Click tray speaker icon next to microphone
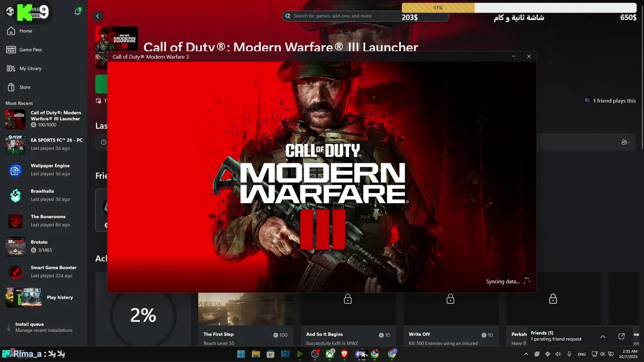The height and width of the screenshot is (362, 644). tap(558, 354)
